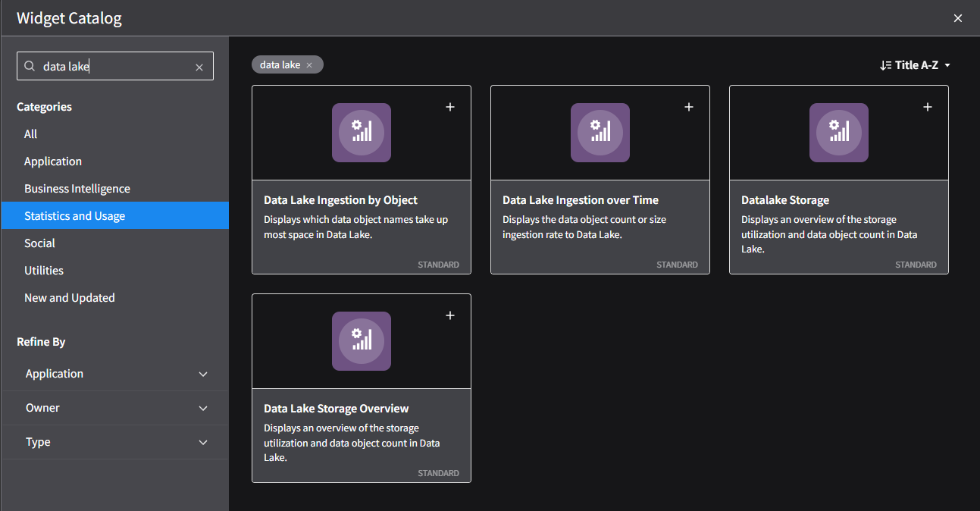This screenshot has height=511, width=980.
Task: Click the Categories heading
Action: click(45, 107)
